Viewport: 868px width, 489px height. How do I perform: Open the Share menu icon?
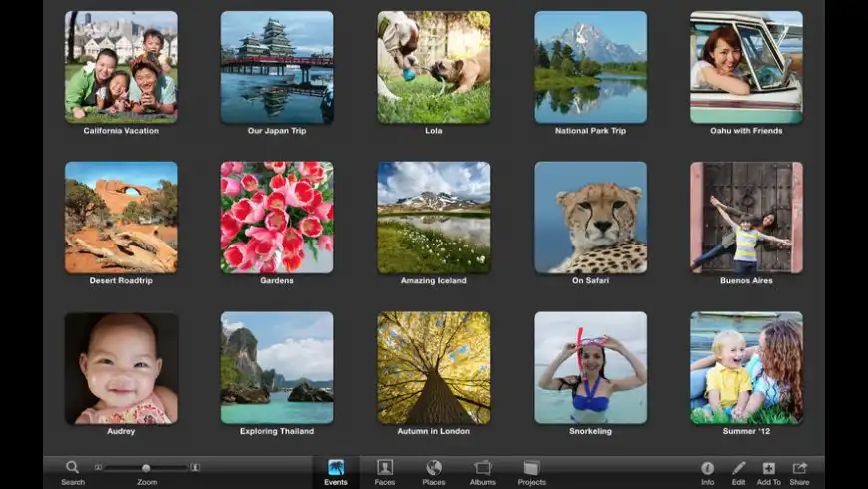click(799, 468)
